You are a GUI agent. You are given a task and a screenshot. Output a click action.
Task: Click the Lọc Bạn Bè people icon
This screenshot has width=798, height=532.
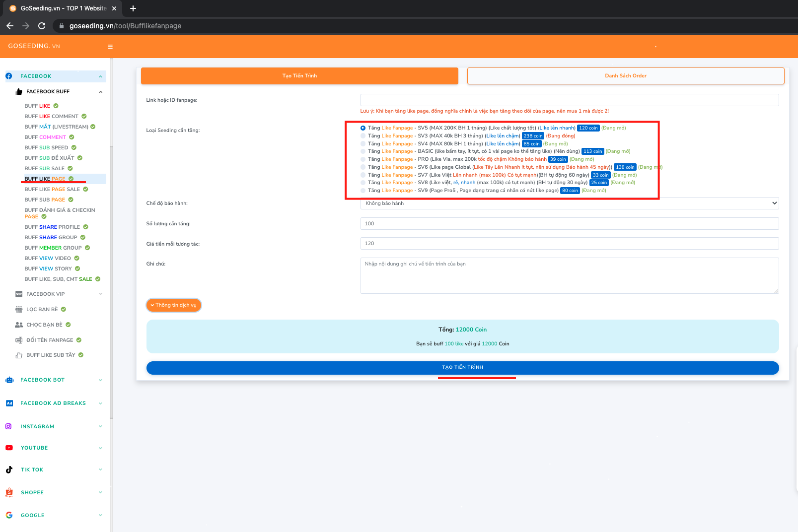[x=19, y=309]
